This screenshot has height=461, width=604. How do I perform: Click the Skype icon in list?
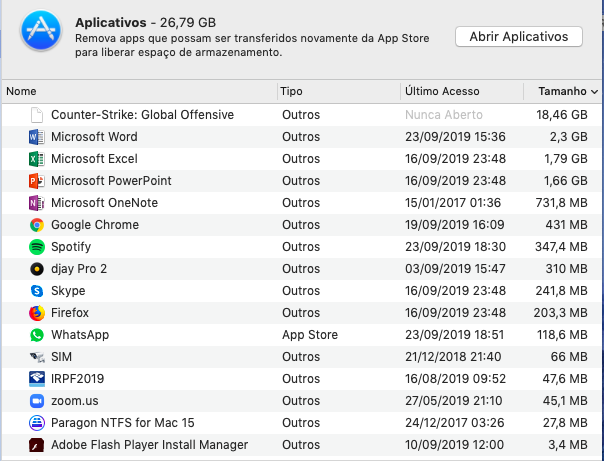pos(37,291)
